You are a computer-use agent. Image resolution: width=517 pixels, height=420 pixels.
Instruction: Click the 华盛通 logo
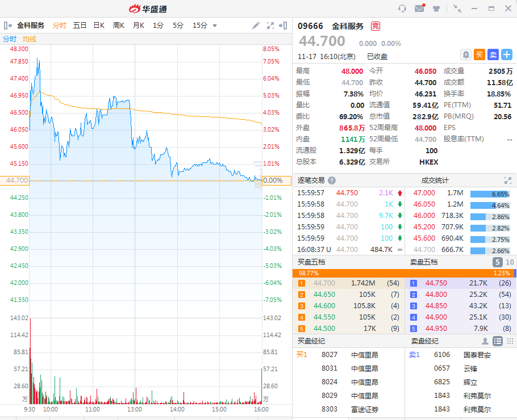(x=148, y=9)
